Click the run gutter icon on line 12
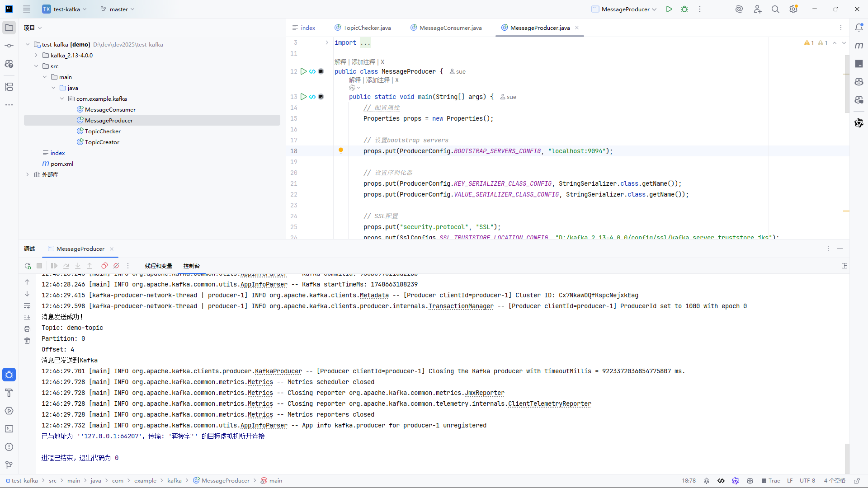Image resolution: width=868 pixels, height=488 pixels. click(304, 71)
